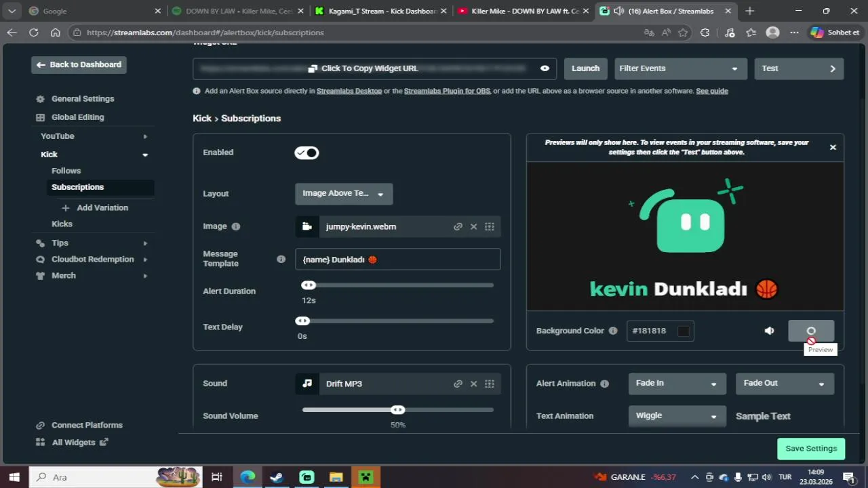
Task: Toggle the Enabled switch for Subscriptions alert
Action: coord(307,153)
